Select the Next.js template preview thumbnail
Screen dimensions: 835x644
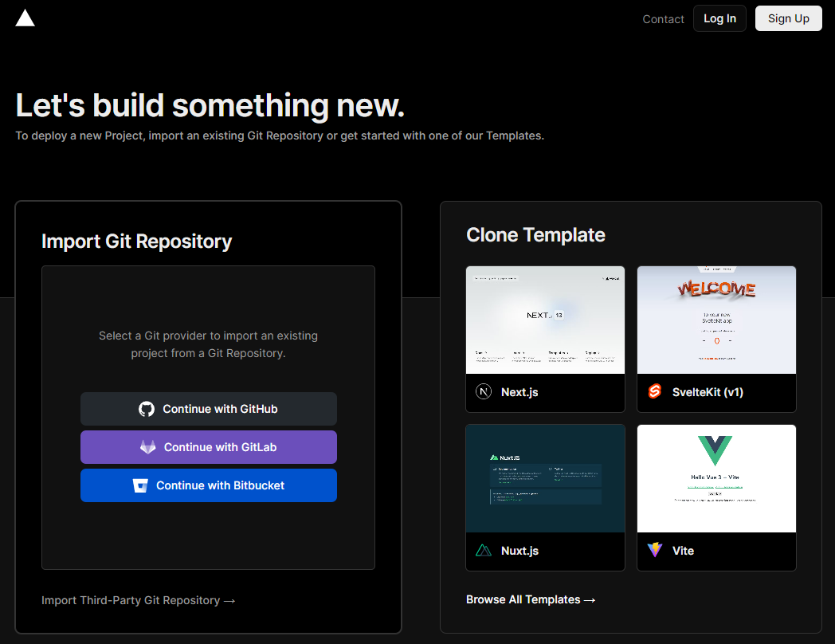(545, 320)
